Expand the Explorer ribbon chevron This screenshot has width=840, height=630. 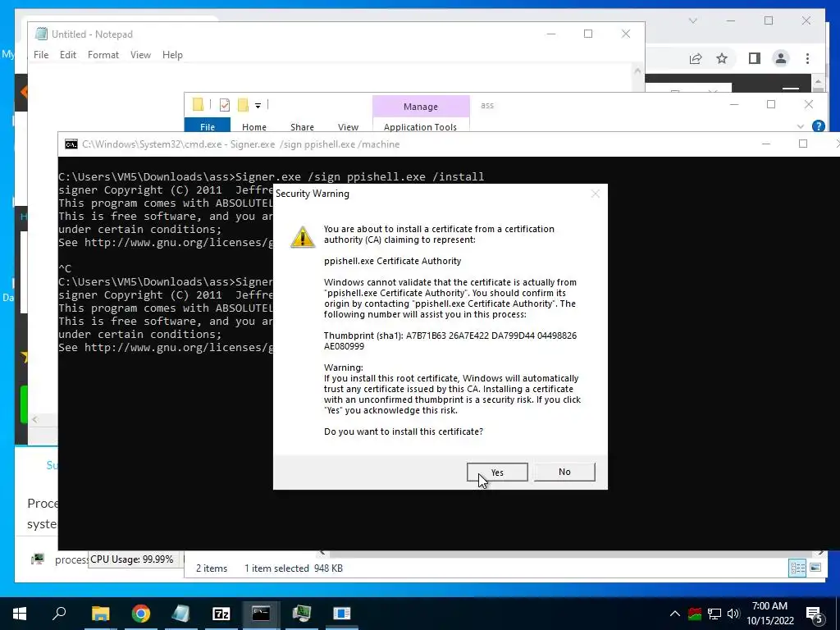point(801,126)
